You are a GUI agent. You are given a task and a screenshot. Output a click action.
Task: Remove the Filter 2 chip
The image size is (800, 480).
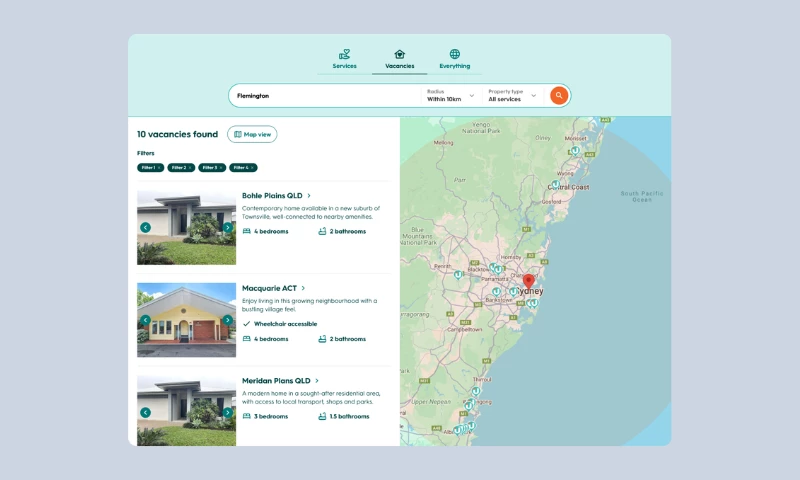(x=190, y=168)
